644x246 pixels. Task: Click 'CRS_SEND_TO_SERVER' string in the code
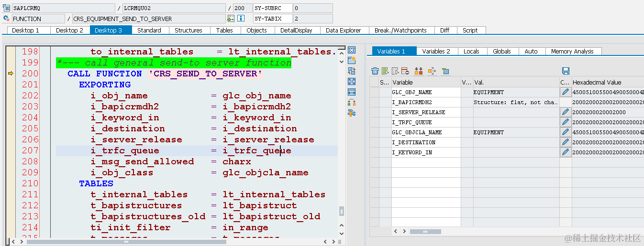[205, 74]
